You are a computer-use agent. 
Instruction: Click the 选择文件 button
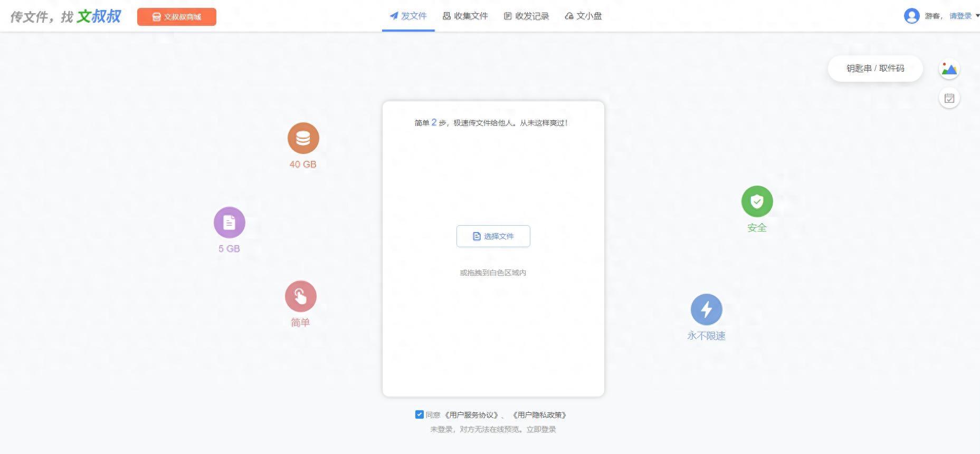[493, 236]
